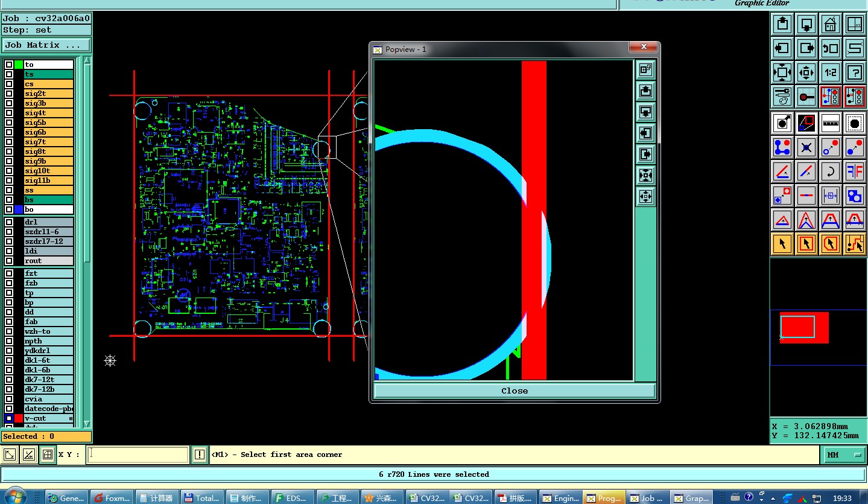Click the pan down arrow icon

806,24
